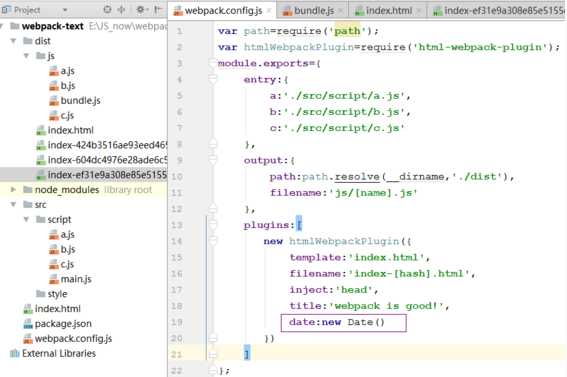This screenshot has width=567, height=377.
Task: Open b.js in src/script
Action: (68, 249)
